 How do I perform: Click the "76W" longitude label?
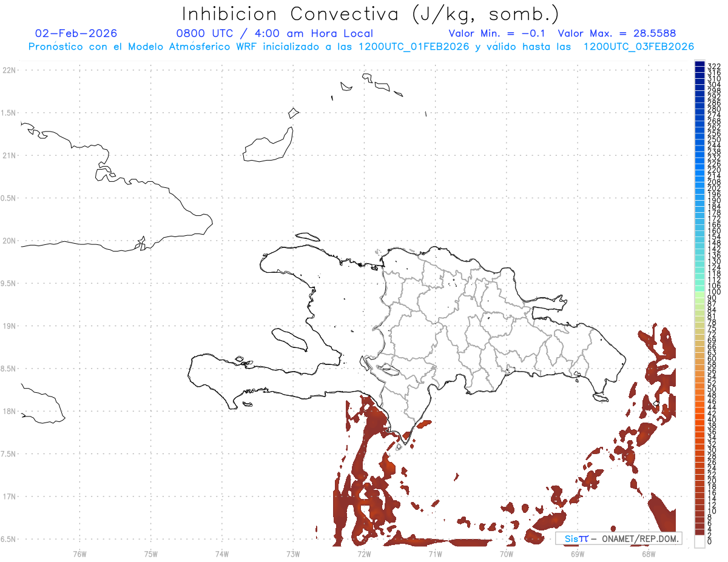coord(79,553)
